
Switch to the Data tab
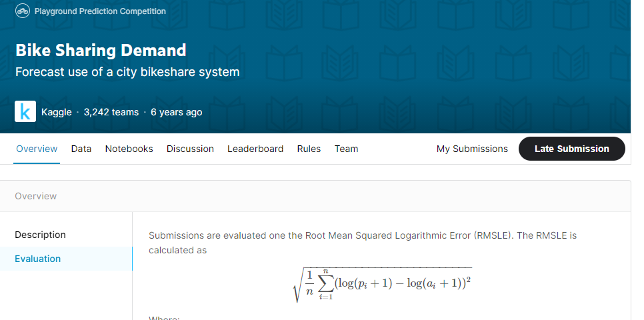(x=81, y=149)
